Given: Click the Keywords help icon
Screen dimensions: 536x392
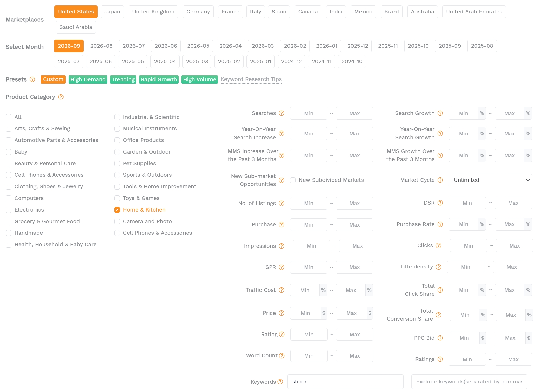Looking at the screenshot, I should click(280, 382).
